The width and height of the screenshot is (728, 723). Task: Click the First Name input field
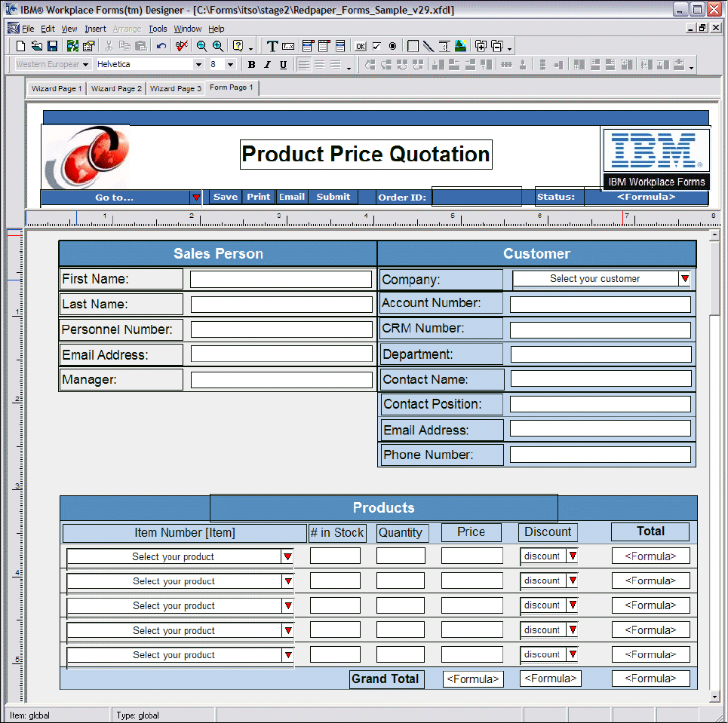click(x=281, y=280)
